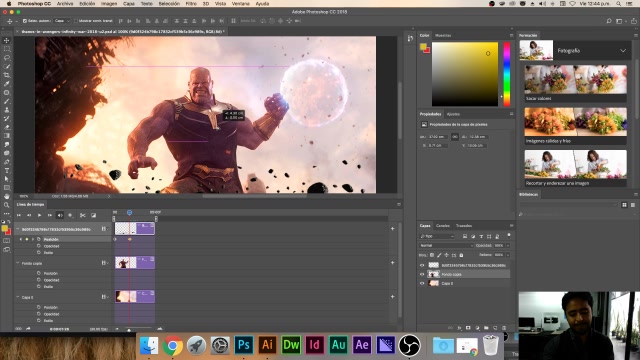Open Photoshop from the Dock
Screen dimensions: 640x360
243,345
